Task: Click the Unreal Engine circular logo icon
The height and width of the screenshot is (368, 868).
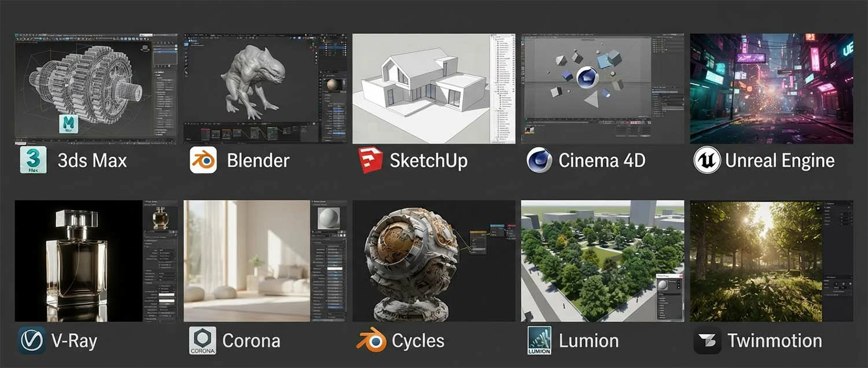Action: (x=707, y=160)
